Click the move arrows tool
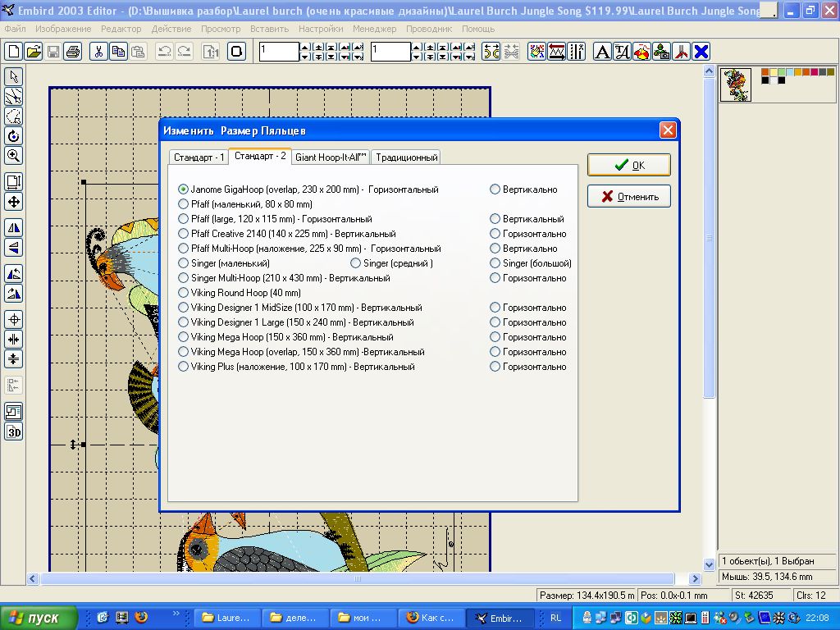 tap(13, 202)
